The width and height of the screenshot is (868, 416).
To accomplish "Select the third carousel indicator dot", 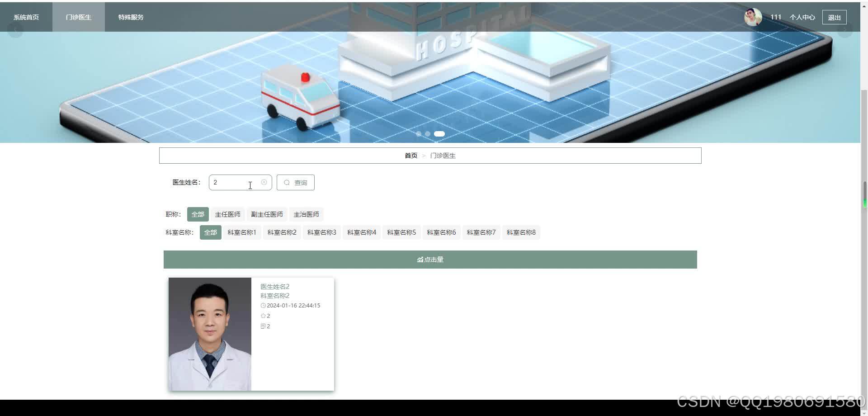I will pos(439,133).
